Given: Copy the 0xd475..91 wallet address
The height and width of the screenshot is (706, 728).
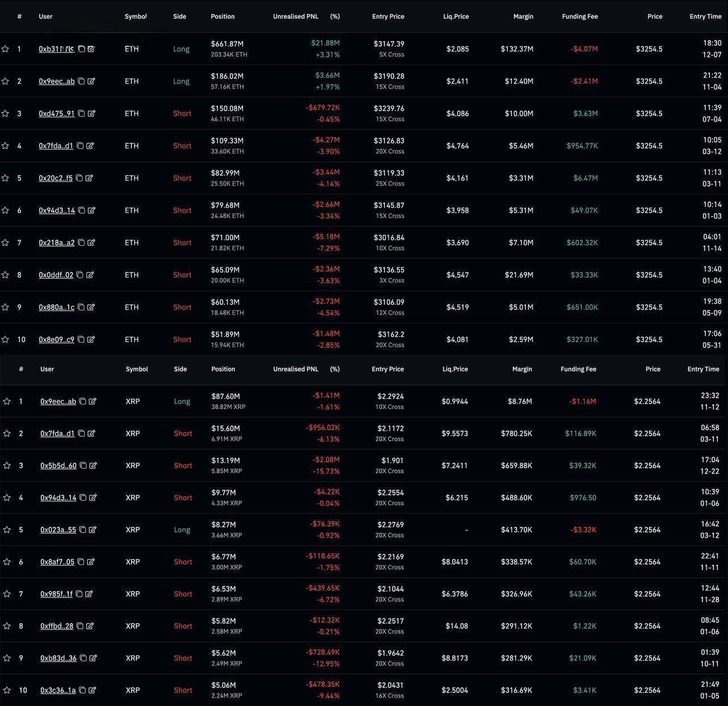Looking at the screenshot, I should pos(81,114).
